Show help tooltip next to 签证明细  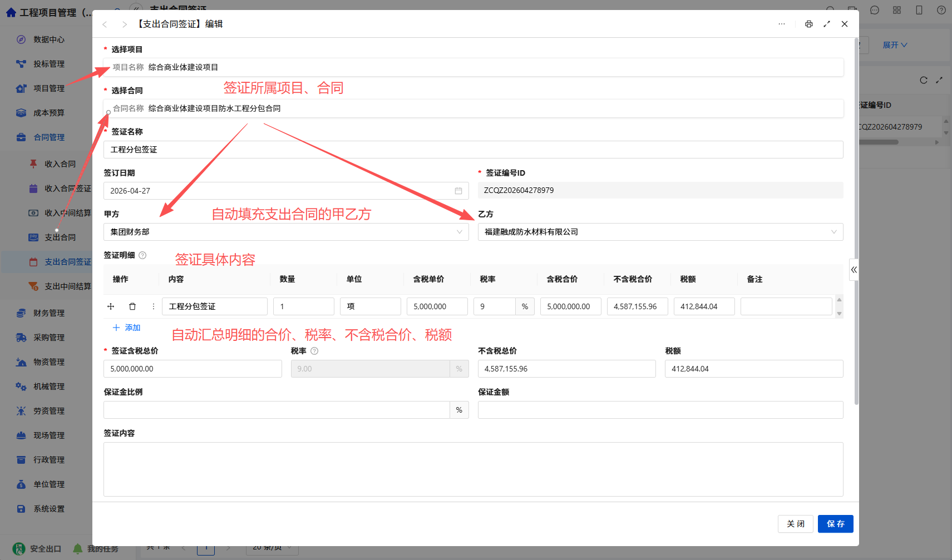[142, 255]
